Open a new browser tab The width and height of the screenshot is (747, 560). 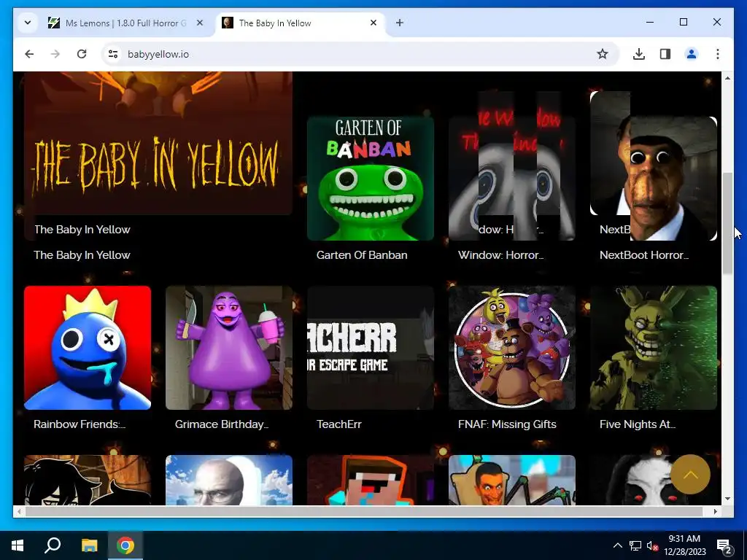click(400, 23)
